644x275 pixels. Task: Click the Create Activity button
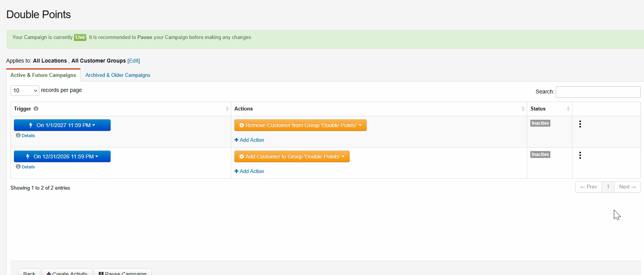coord(67,272)
